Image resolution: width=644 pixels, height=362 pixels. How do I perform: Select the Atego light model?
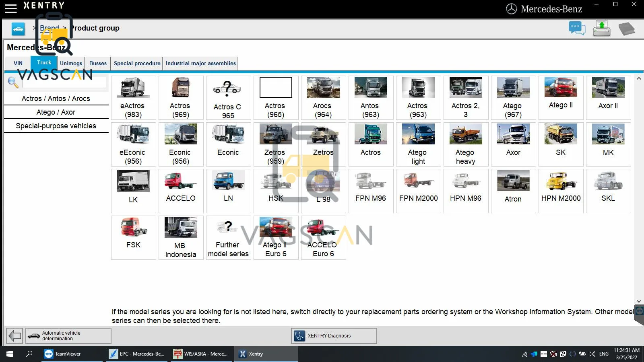pos(418,144)
